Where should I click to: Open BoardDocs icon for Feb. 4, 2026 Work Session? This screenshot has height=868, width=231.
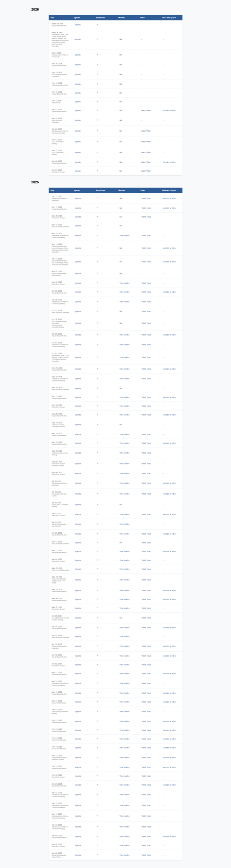pos(98,102)
